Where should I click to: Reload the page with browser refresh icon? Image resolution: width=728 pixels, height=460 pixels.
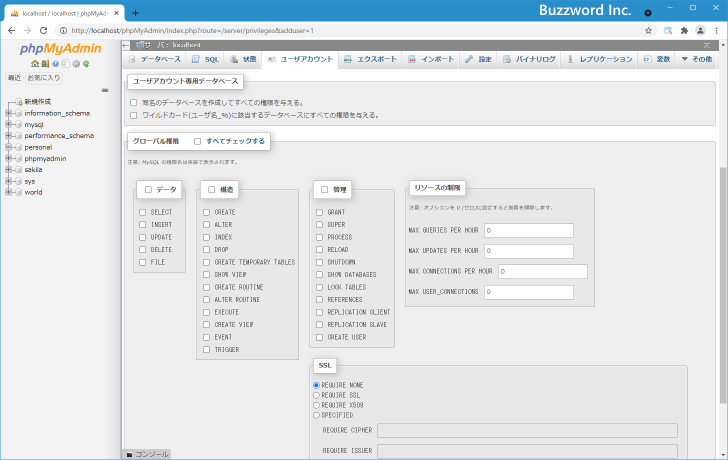click(x=43, y=31)
